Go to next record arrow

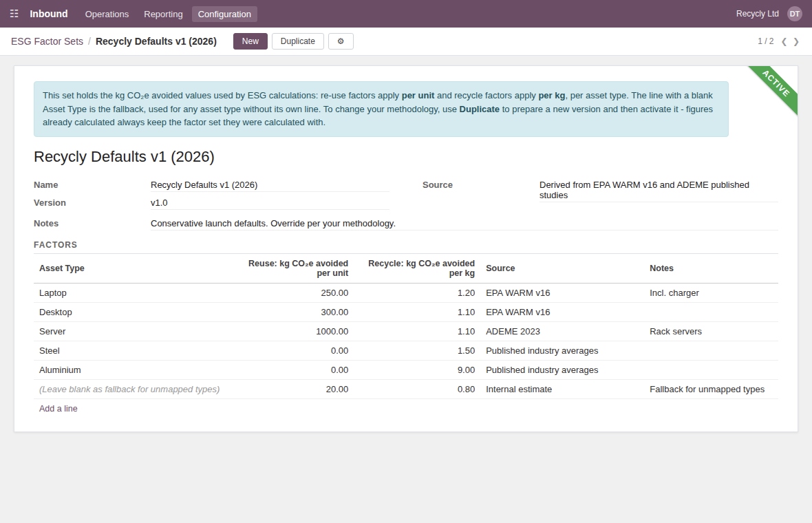click(796, 41)
